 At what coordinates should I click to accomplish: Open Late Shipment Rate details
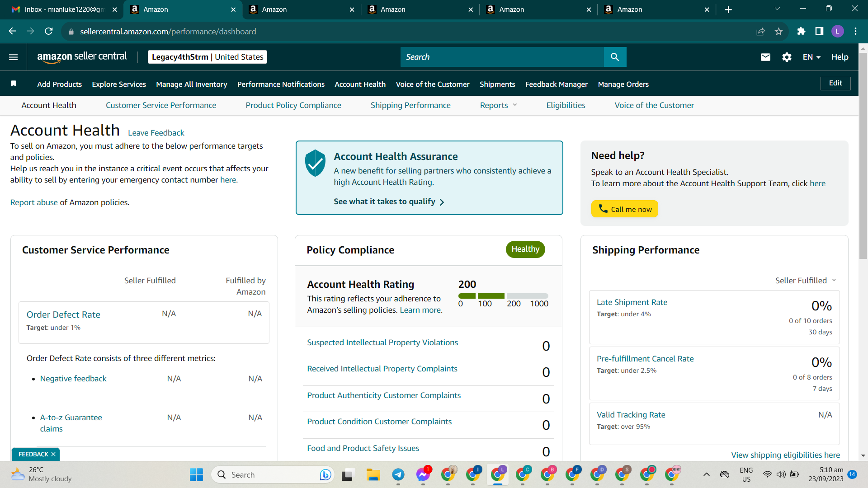(632, 302)
